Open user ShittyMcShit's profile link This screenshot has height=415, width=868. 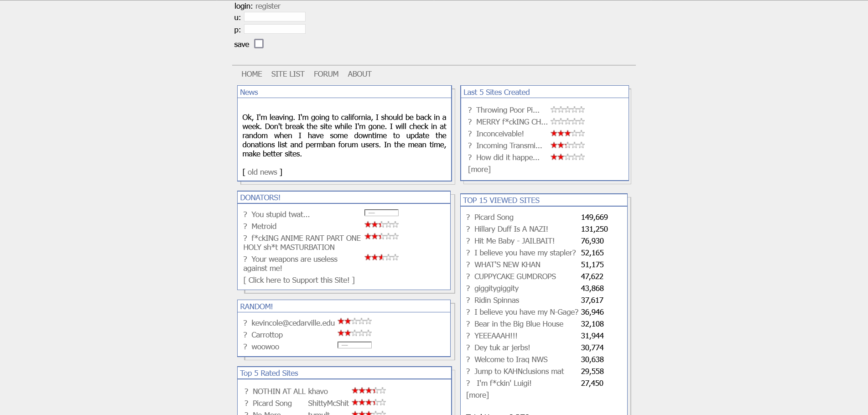pos(328,403)
